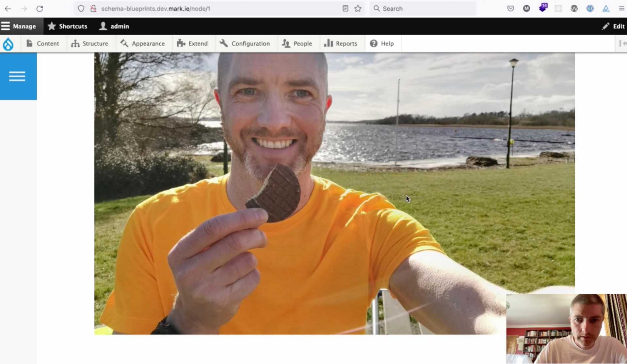The height and width of the screenshot is (364, 627).
Task: Click the browser refresh button
Action: tap(40, 8)
